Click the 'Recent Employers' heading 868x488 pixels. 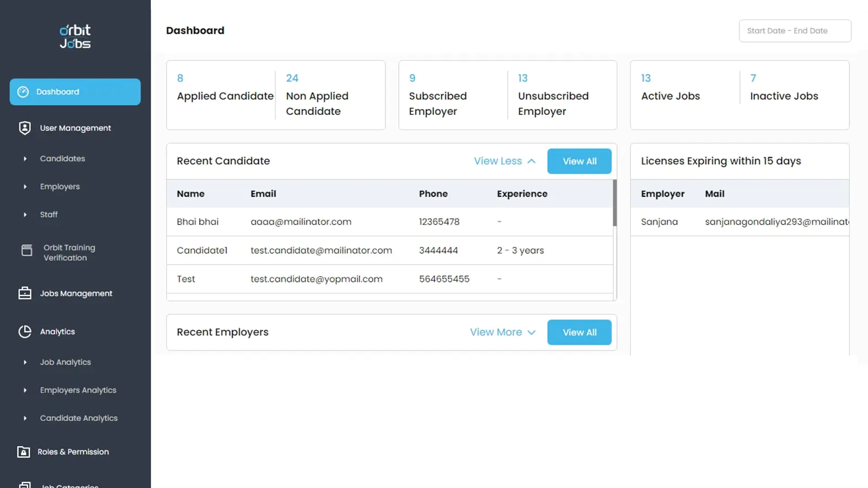coord(222,332)
